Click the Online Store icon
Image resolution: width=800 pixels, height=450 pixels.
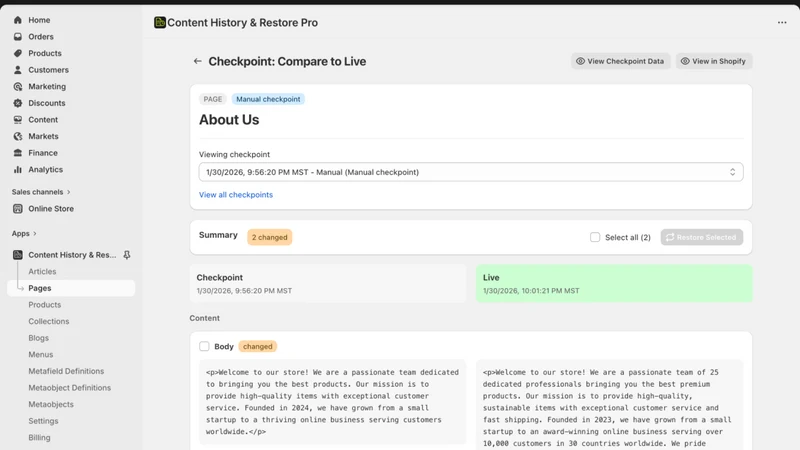click(x=18, y=209)
